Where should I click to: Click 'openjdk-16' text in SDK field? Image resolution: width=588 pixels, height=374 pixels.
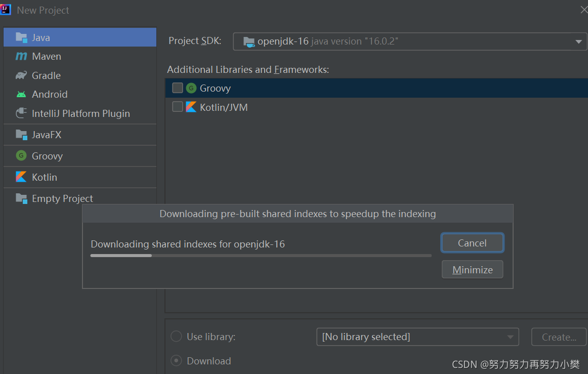[x=283, y=41]
